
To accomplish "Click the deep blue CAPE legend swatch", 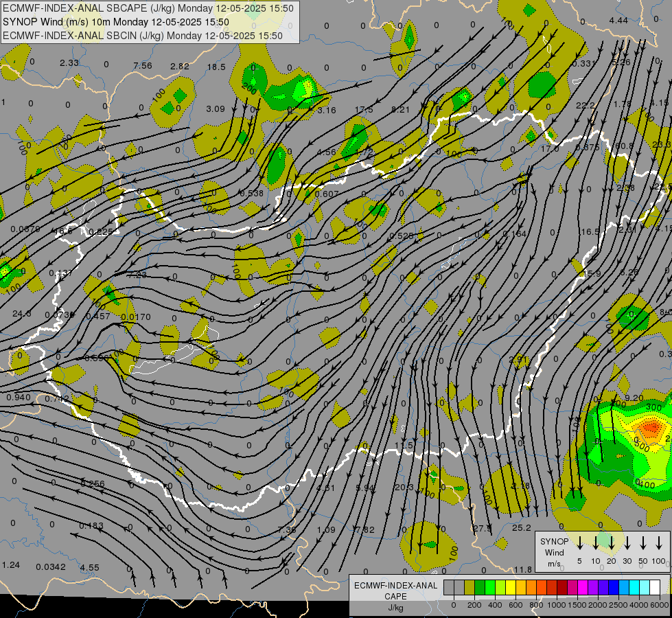I will (614, 587).
